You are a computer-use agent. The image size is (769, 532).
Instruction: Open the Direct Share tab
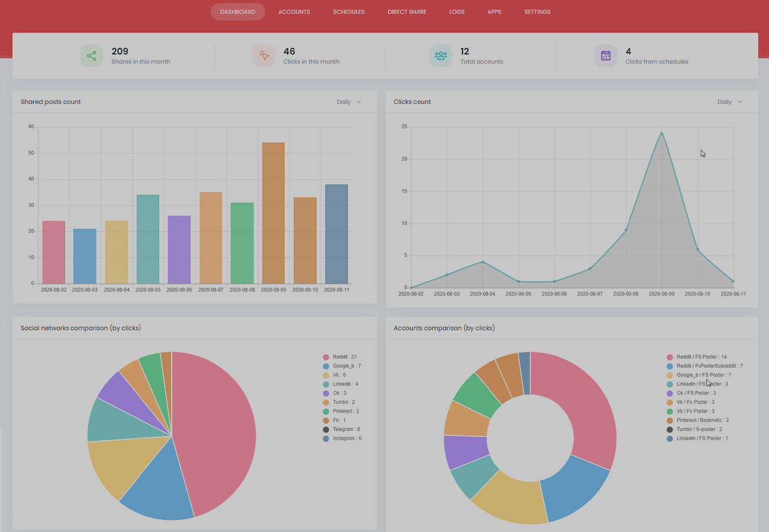(406, 11)
